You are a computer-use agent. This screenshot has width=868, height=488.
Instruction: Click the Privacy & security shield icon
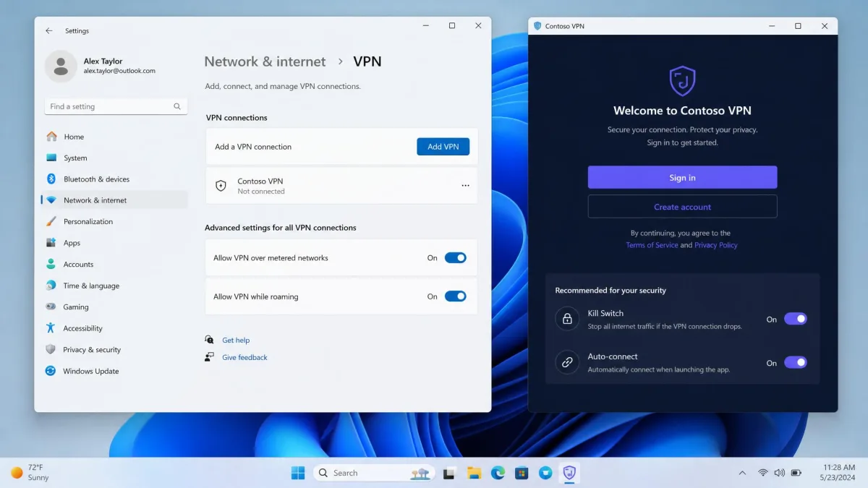coord(51,349)
